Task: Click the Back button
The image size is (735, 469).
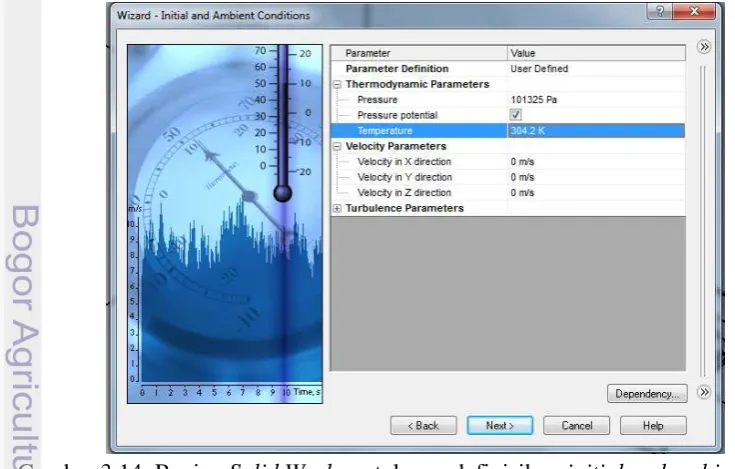Action: 423,425
